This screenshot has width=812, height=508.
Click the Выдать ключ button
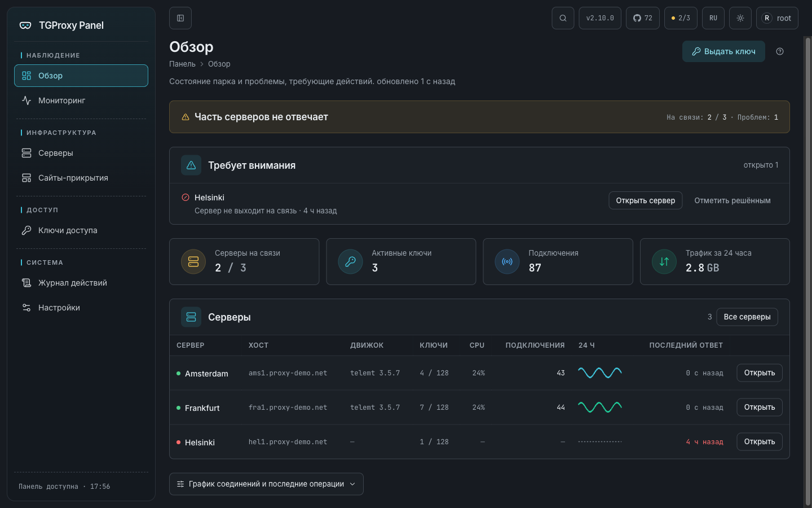[723, 51]
